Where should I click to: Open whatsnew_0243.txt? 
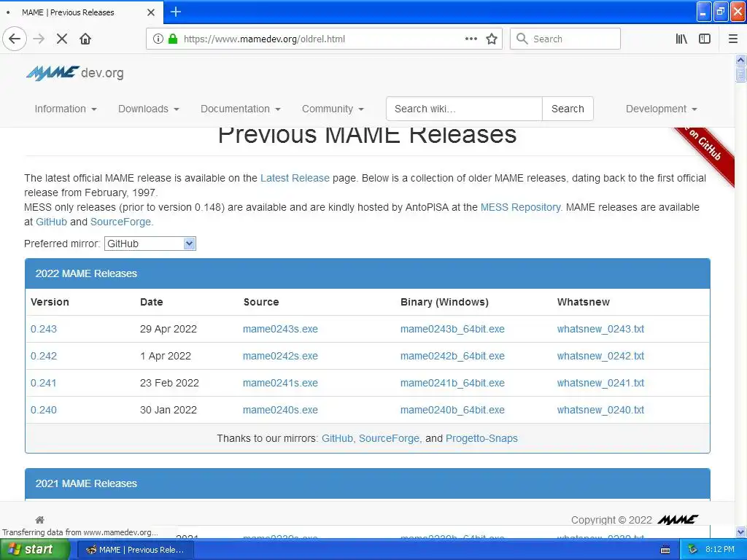601,329
